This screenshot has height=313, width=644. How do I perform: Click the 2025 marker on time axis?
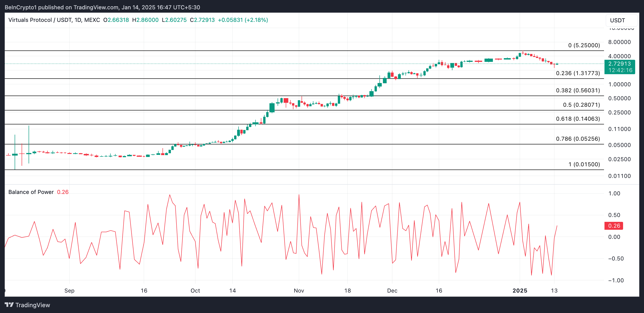tap(520, 290)
